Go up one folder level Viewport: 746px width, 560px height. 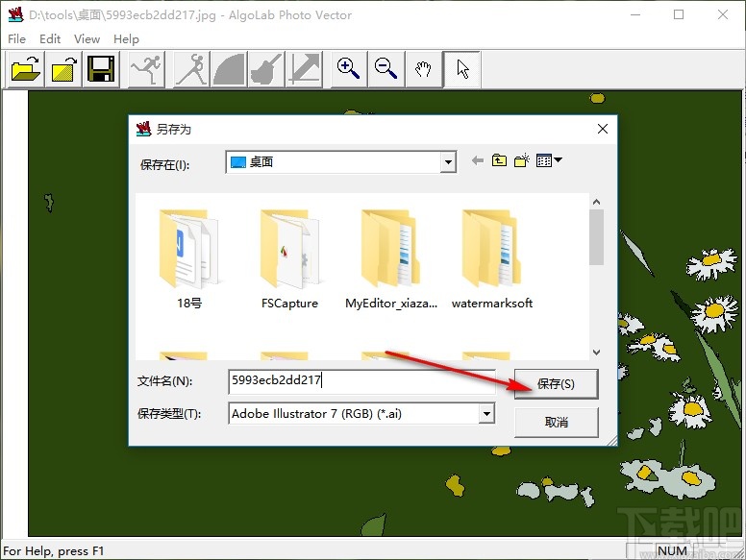(499, 161)
